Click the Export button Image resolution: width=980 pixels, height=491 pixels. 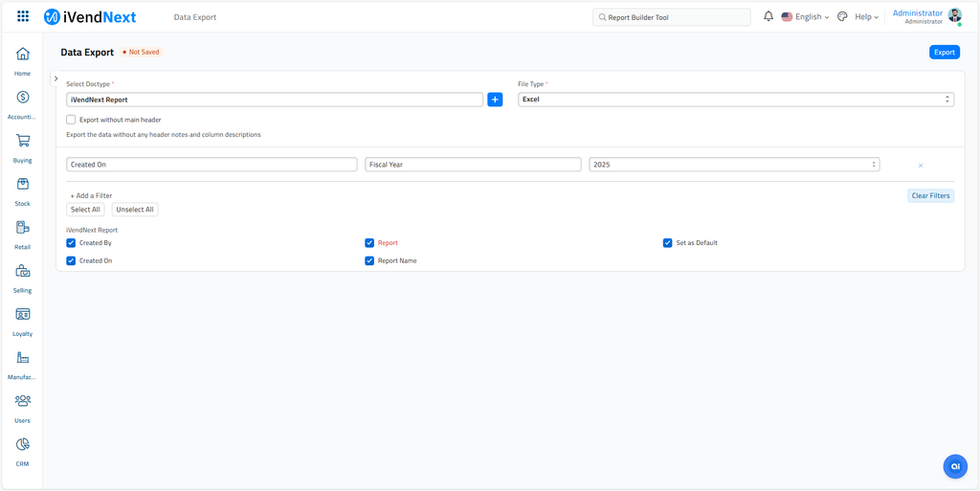click(x=945, y=53)
